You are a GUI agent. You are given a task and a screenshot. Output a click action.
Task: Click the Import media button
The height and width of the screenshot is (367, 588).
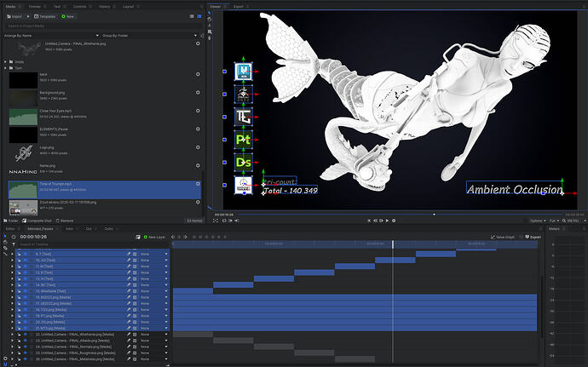tap(14, 16)
